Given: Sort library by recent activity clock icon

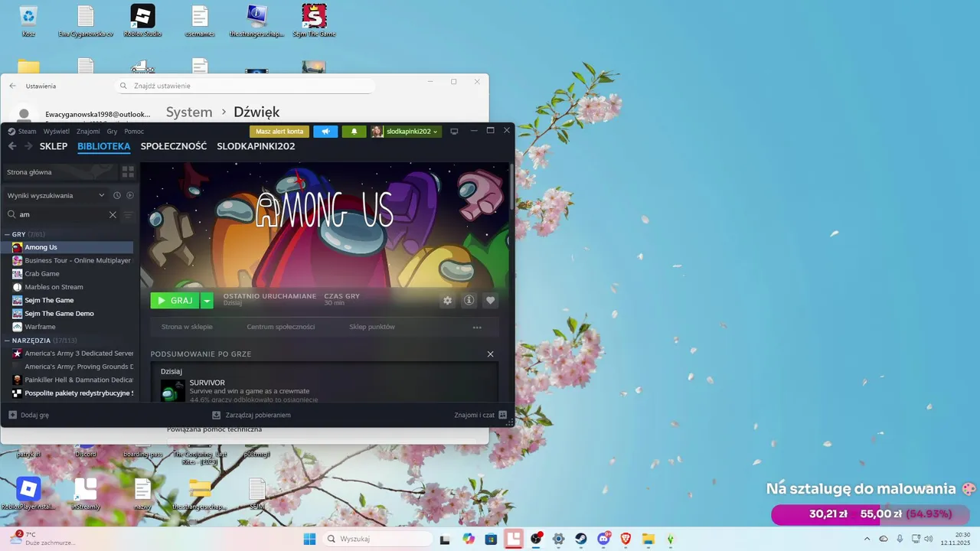Looking at the screenshot, I should tap(117, 195).
